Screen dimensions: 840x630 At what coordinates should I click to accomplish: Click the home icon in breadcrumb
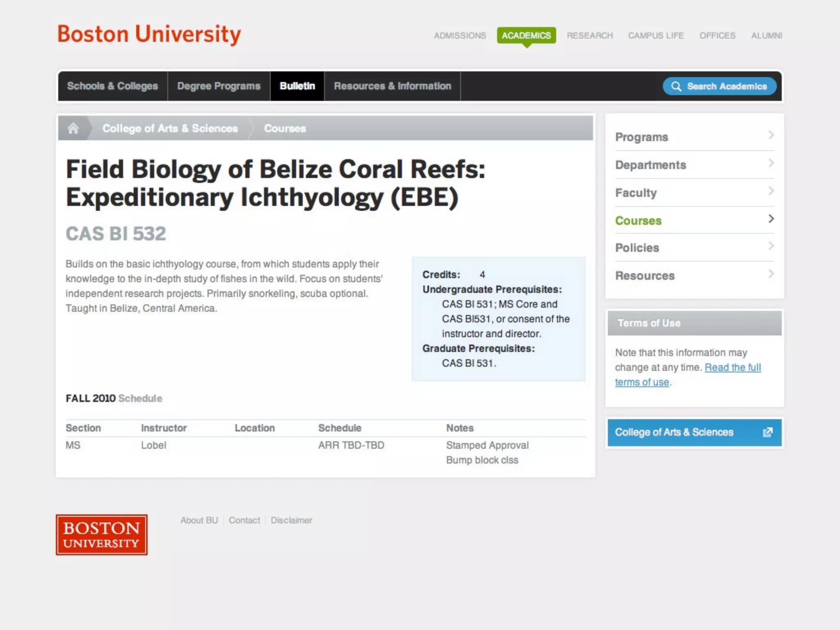pyautogui.click(x=73, y=128)
